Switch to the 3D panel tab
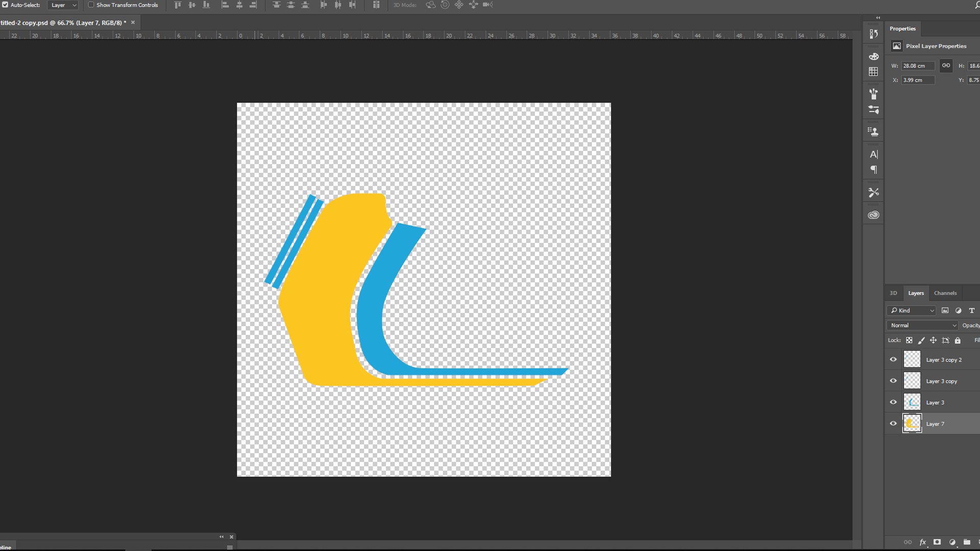 (893, 293)
